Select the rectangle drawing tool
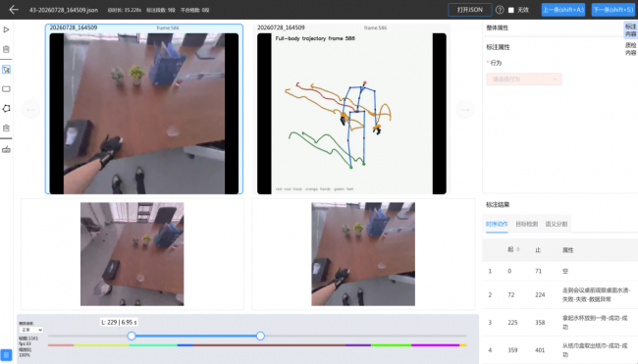The height and width of the screenshot is (364, 638). pyautogui.click(x=6, y=89)
